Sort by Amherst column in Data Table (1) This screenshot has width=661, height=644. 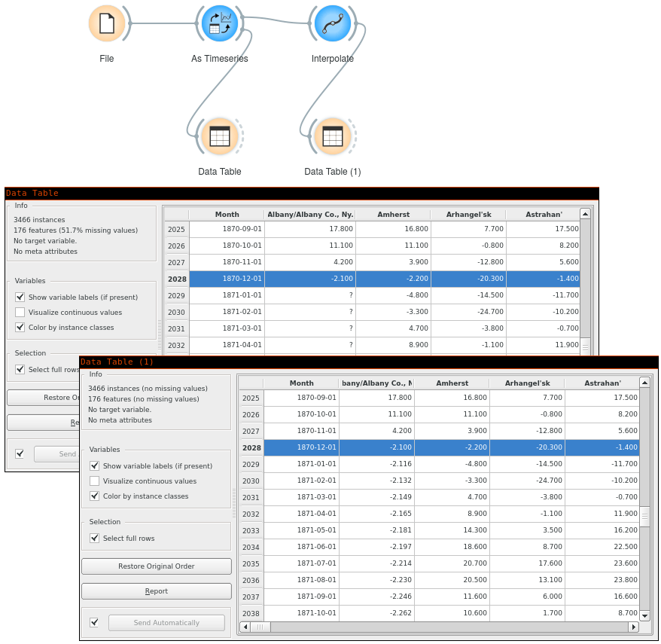pyautogui.click(x=452, y=383)
